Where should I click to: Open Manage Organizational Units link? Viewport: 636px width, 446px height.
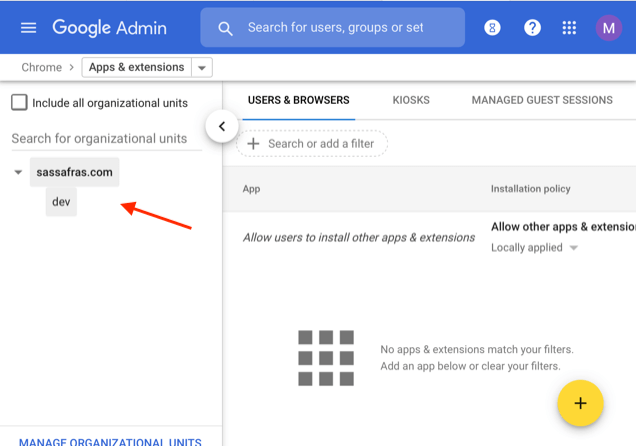pos(110,441)
